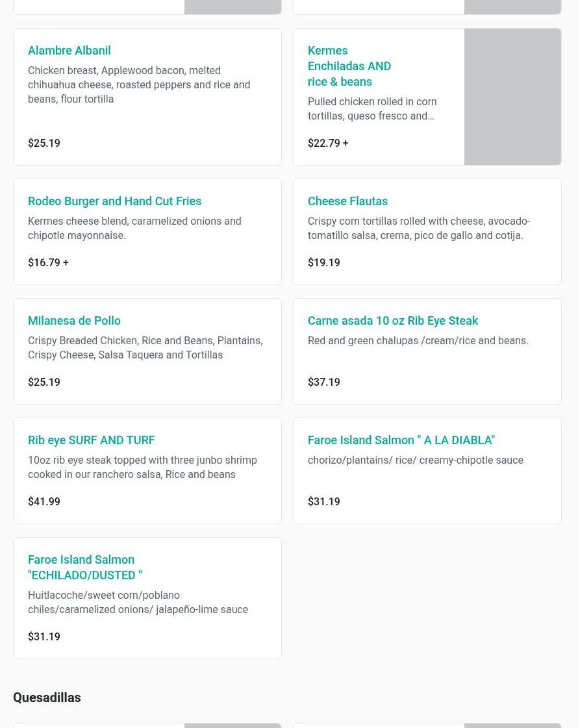The width and height of the screenshot is (578, 728).
Task: Click the $37.19 Carne asada price
Action: [323, 383]
